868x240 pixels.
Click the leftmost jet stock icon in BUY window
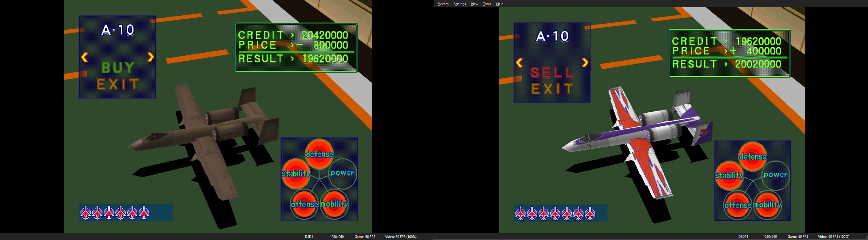point(86,213)
